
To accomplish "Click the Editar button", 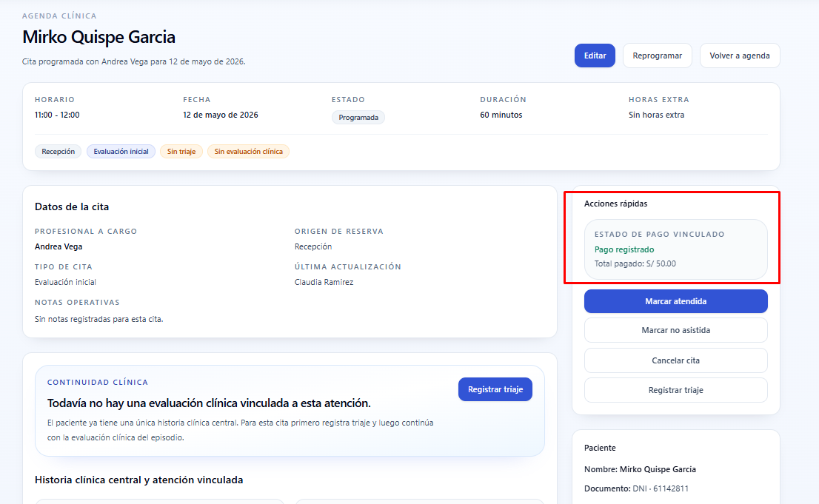I will tap(595, 56).
